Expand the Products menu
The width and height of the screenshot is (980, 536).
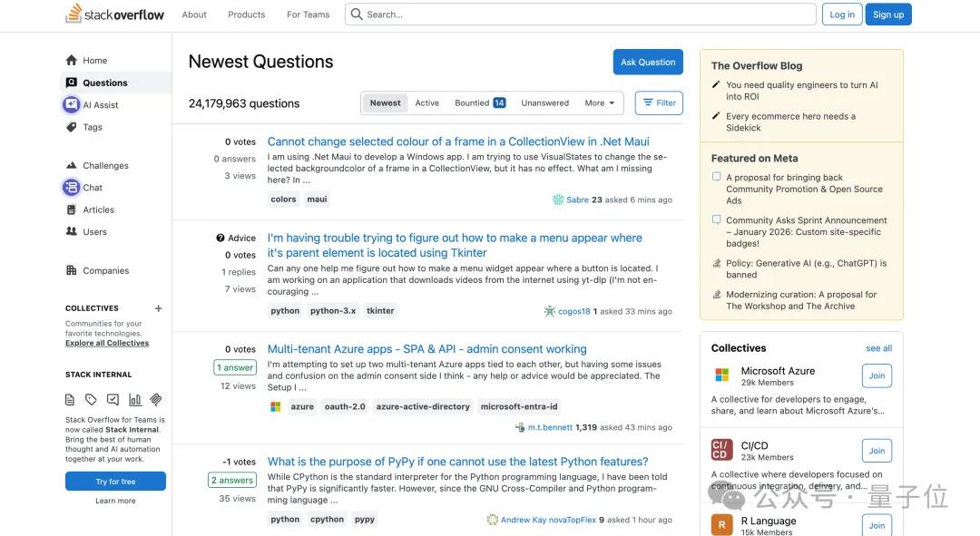click(247, 15)
